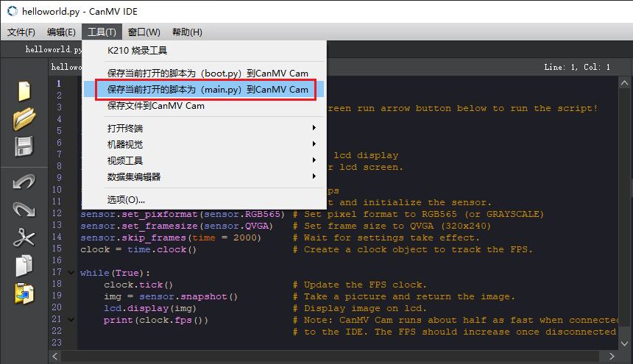Click the Redo arrow icon
This screenshot has width=633, height=364.
pyautogui.click(x=24, y=210)
